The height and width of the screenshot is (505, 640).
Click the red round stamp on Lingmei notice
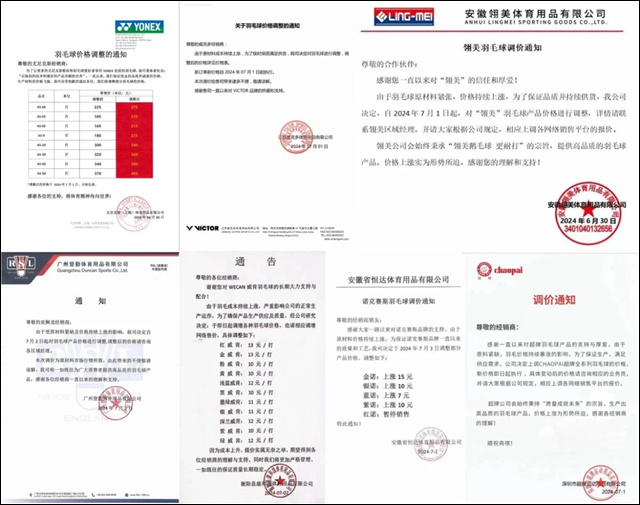588,214
